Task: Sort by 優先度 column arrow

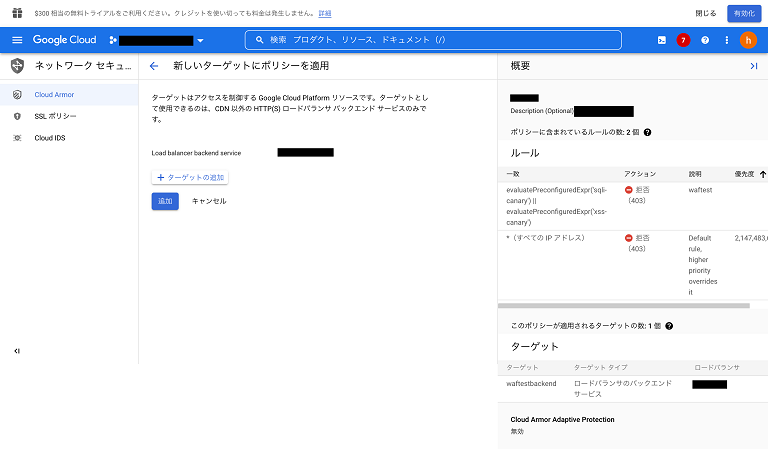Action: [763, 174]
